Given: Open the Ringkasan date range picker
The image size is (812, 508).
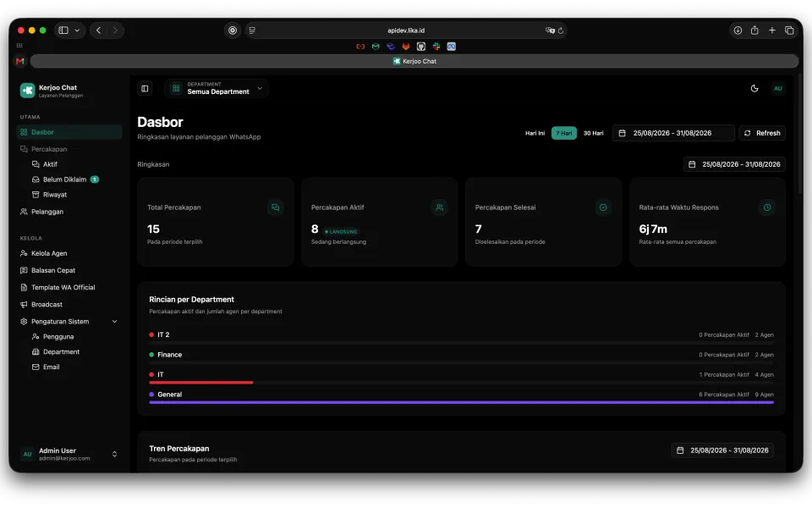Looking at the screenshot, I should 734,164.
